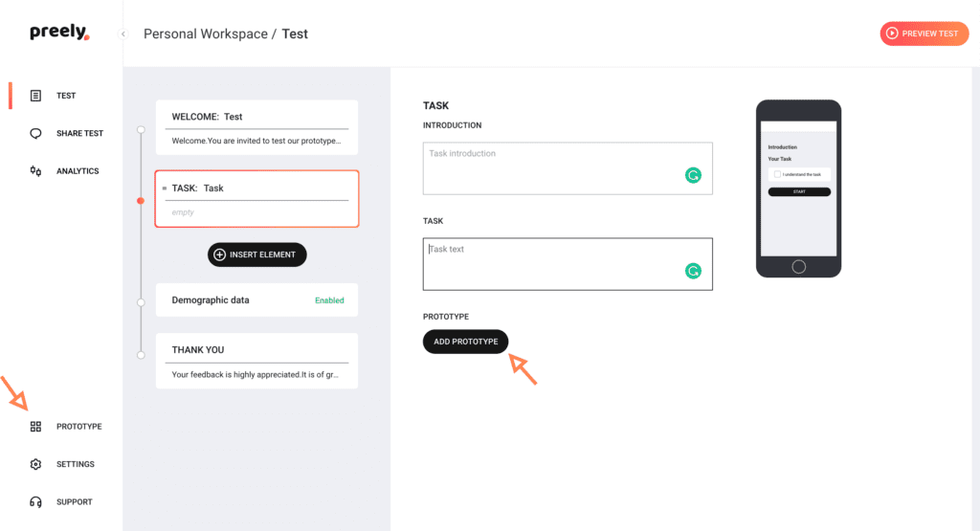Click the Add Prototype button

(x=465, y=342)
